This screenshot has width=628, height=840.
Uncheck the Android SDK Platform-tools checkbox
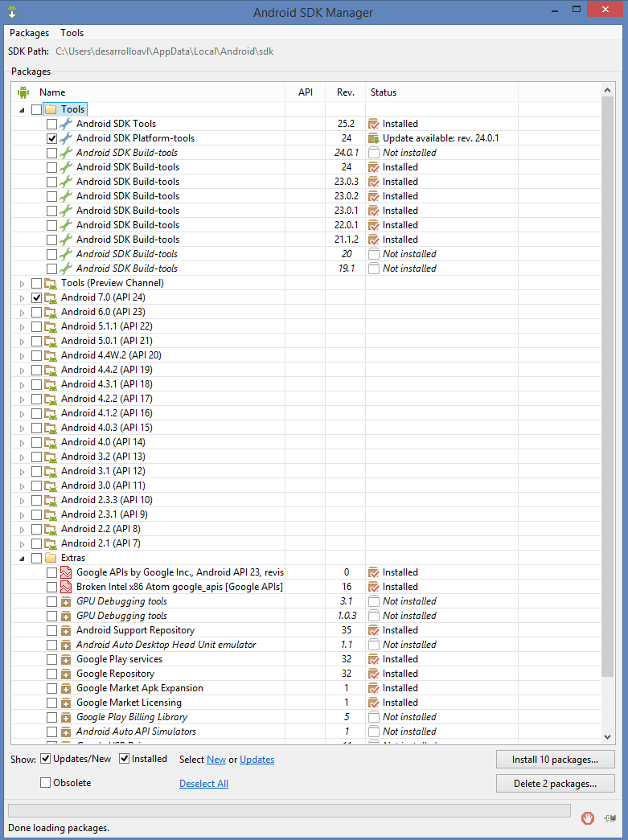point(51,138)
